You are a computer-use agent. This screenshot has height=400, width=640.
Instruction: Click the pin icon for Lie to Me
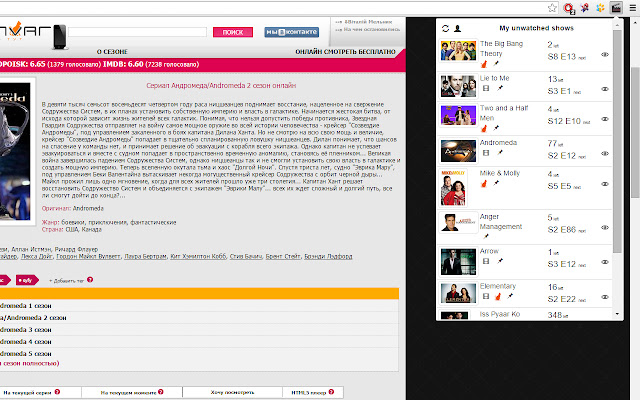click(x=500, y=88)
